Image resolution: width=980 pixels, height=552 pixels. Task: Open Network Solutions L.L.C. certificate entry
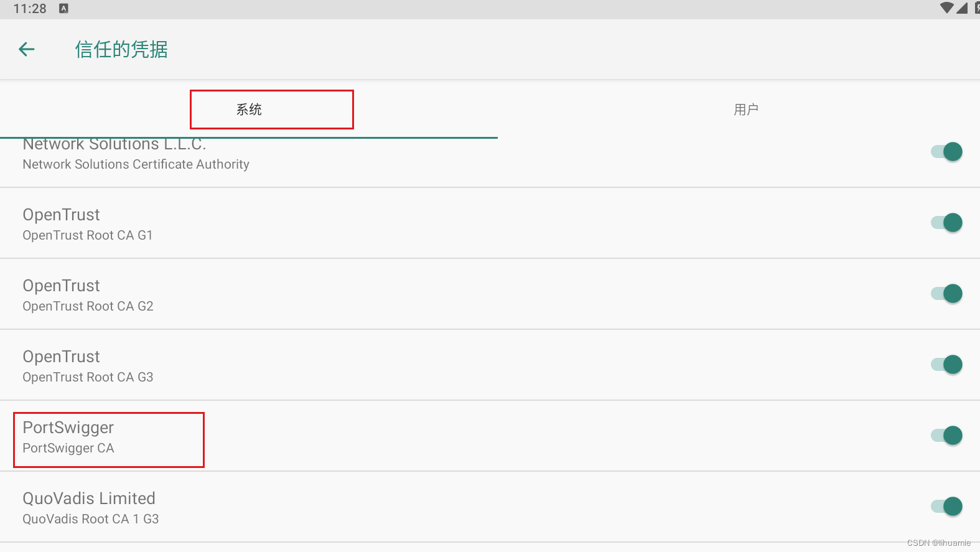136,159
